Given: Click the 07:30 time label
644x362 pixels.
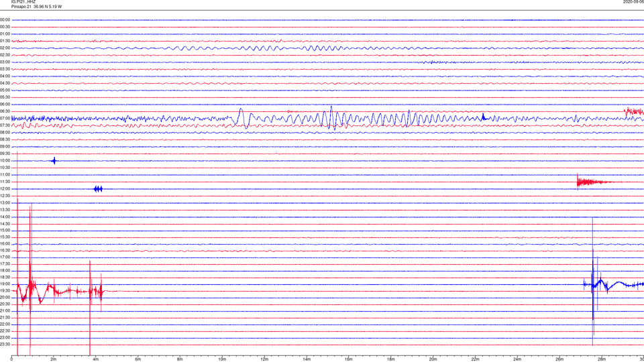Looking at the screenshot, I should coord(5,125).
